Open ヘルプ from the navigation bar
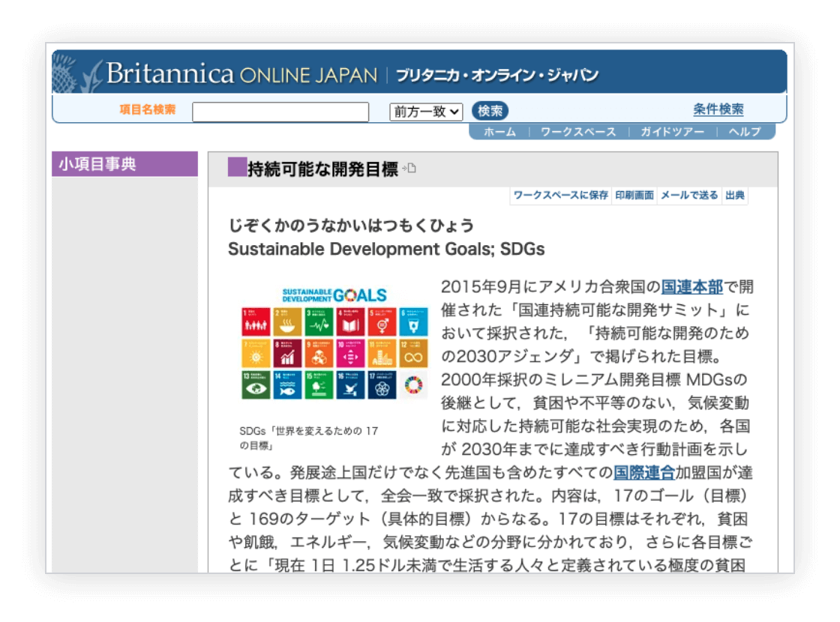This screenshot has width=840, height=622. click(745, 132)
